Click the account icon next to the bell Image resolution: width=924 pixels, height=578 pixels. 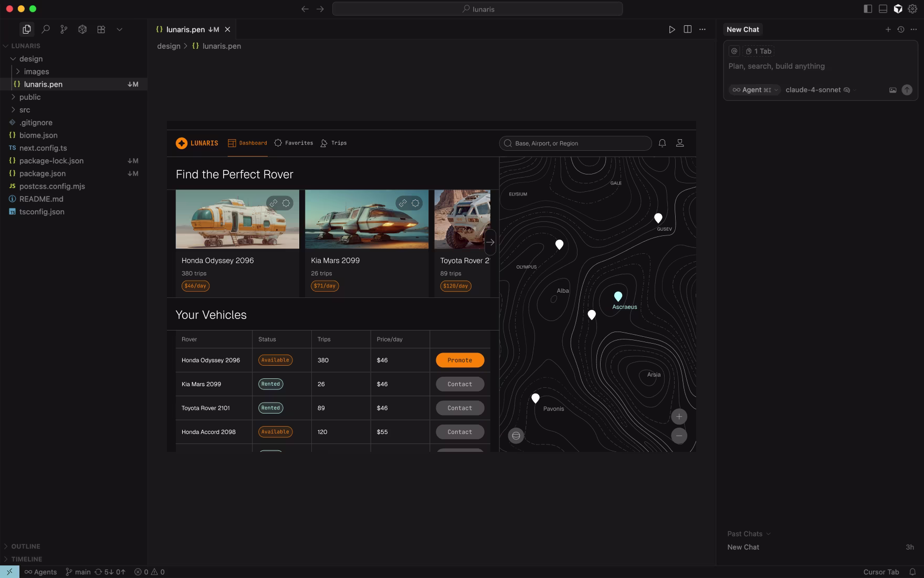tap(680, 142)
